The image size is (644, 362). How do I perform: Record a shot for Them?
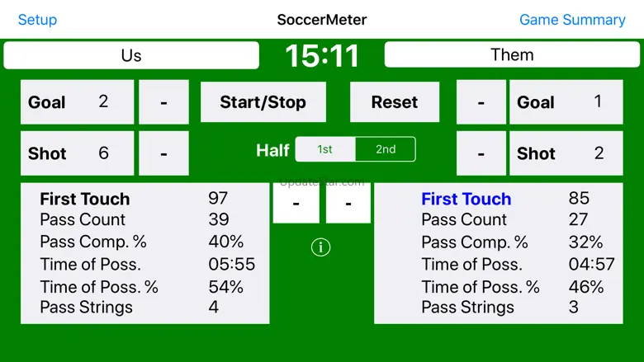(x=566, y=153)
